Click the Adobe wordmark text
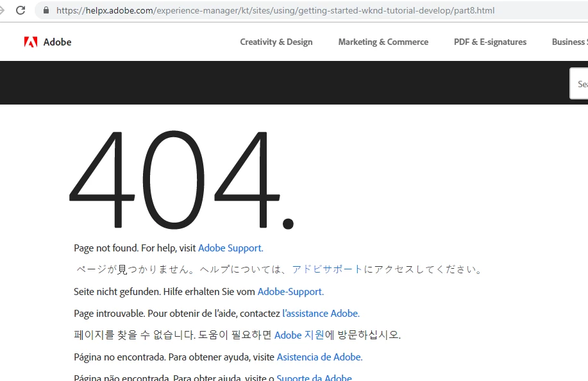This screenshot has height=381, width=588. point(57,42)
